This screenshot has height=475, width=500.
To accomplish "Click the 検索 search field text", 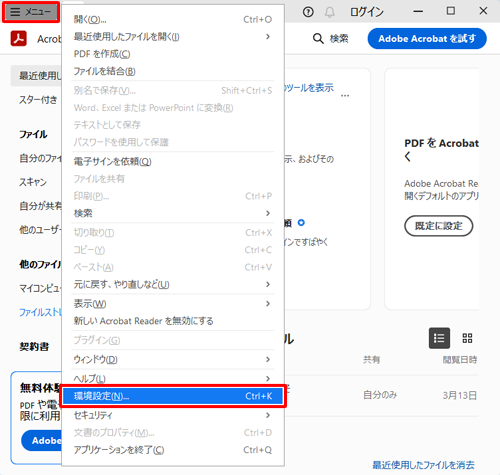I will [339, 39].
